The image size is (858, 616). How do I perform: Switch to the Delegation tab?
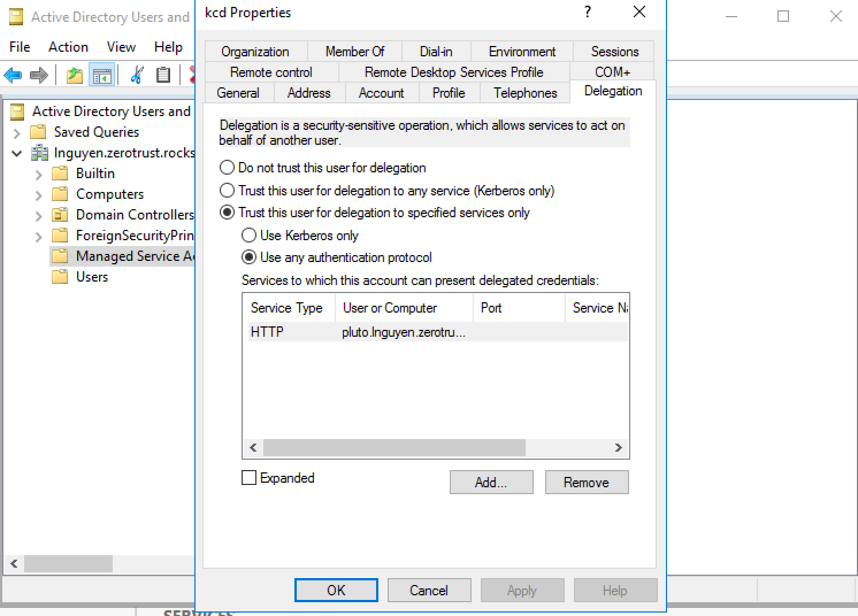click(612, 91)
